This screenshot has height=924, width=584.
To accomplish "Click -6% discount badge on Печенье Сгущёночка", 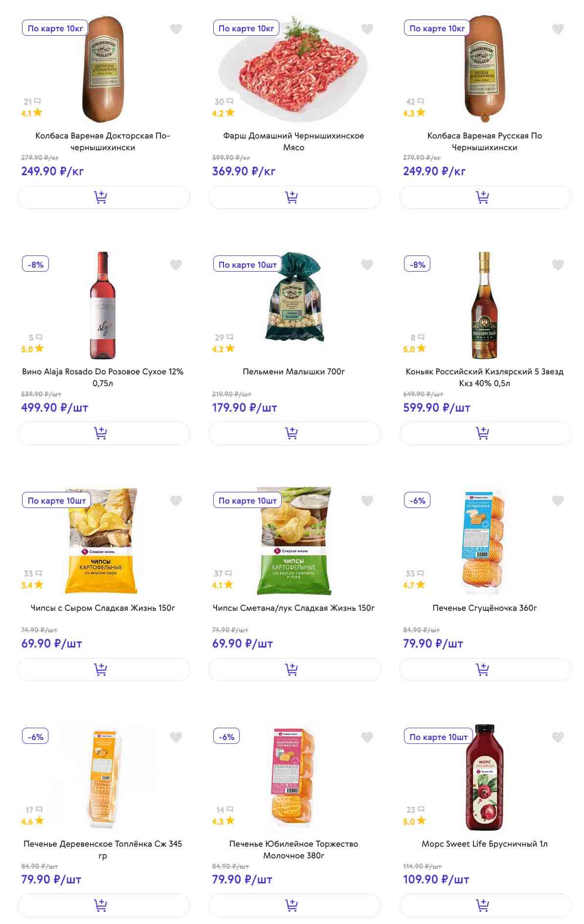I will coord(417,501).
